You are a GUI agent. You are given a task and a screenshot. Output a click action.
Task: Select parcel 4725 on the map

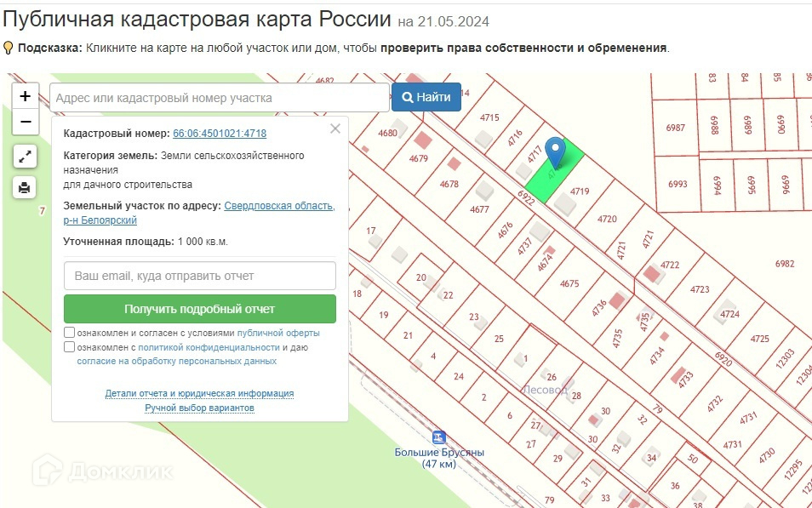760,339
